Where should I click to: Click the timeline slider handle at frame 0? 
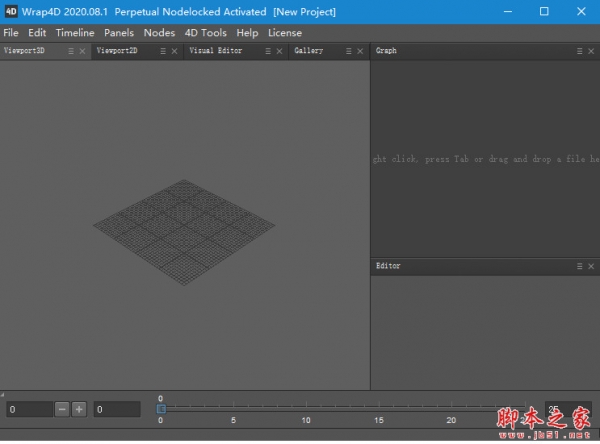[x=161, y=408]
